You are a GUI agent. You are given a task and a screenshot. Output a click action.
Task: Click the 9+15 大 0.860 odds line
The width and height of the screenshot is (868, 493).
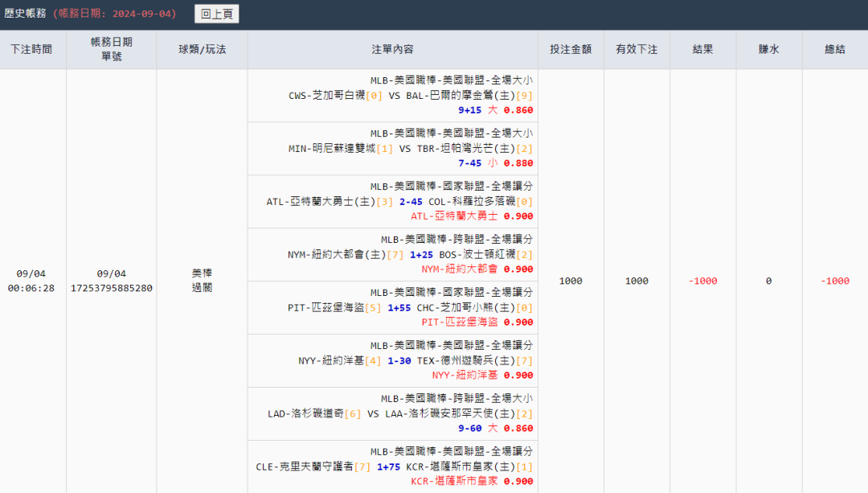click(495, 109)
